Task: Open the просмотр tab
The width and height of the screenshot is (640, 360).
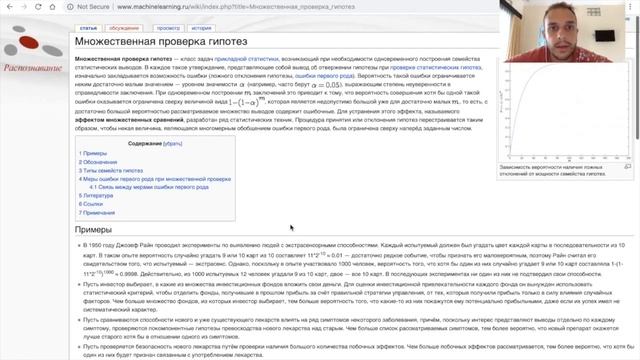Action: [168, 28]
